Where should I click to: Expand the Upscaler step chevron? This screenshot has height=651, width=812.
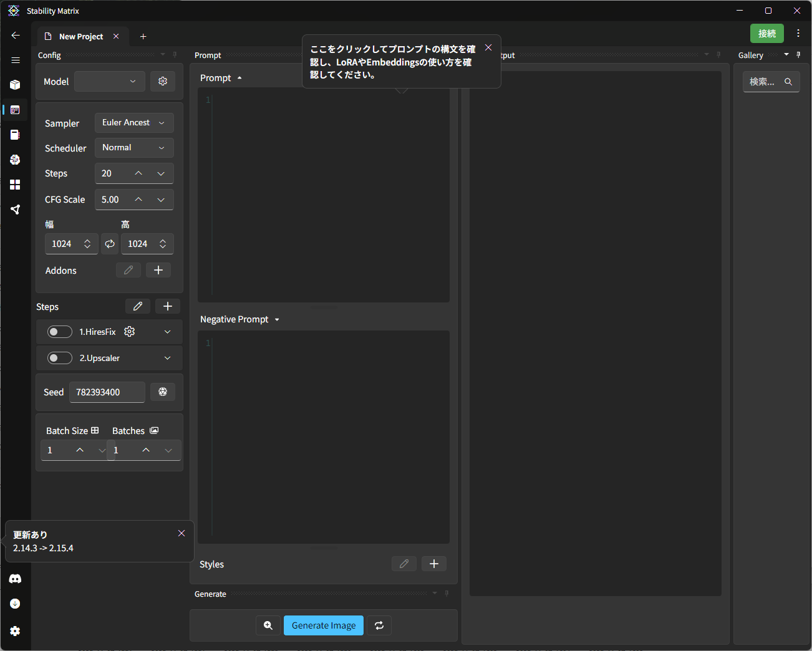(167, 358)
